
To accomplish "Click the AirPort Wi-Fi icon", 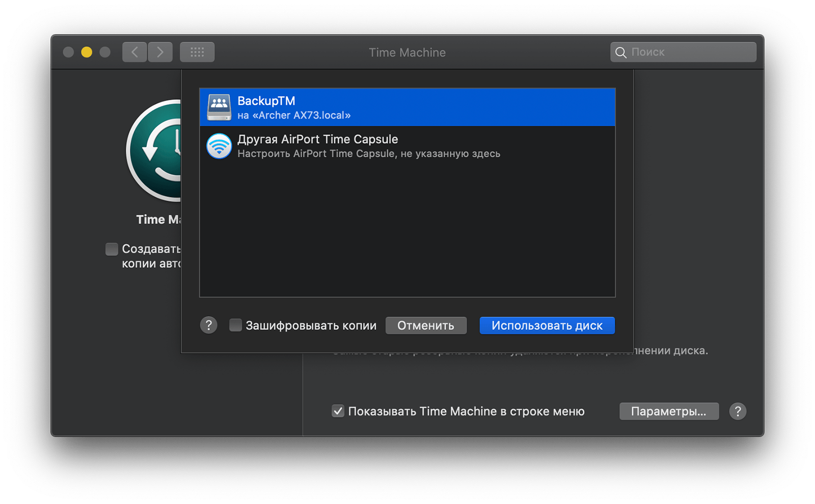I will pos(219,146).
